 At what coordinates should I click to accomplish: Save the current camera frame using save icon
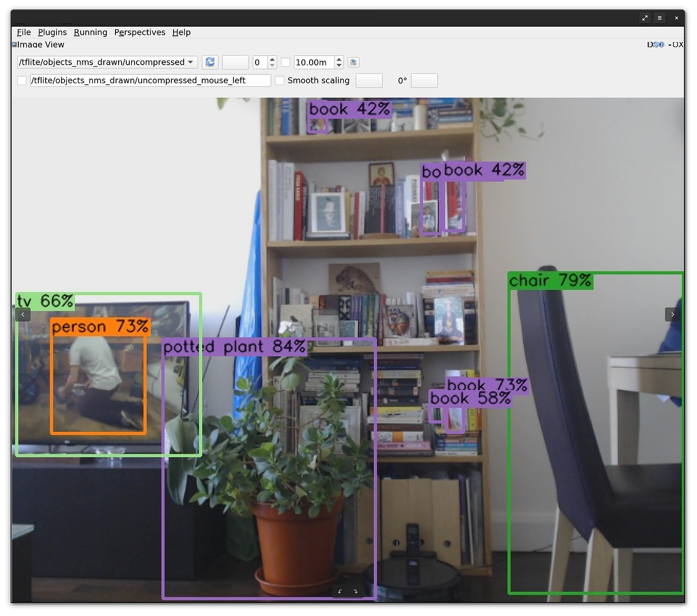tap(353, 62)
